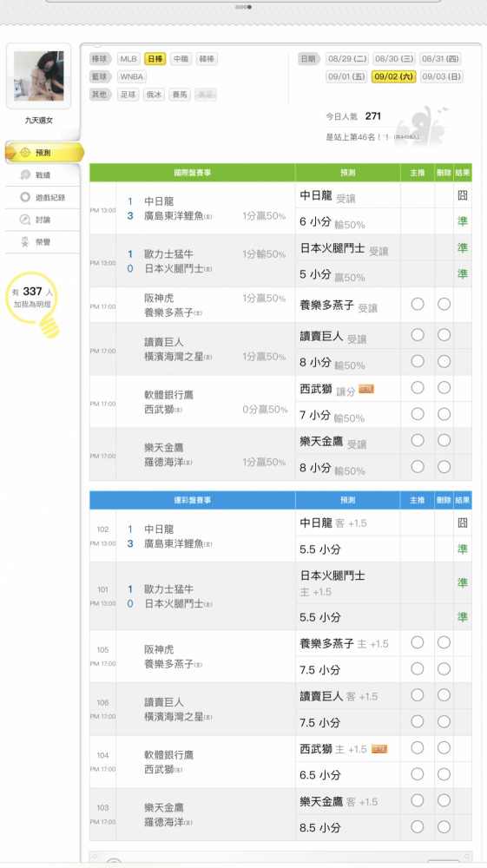Image resolution: width=487 pixels, height=868 pixels.
Task: Open 榮譽 medal icon in sidebar
Action: pos(25,242)
